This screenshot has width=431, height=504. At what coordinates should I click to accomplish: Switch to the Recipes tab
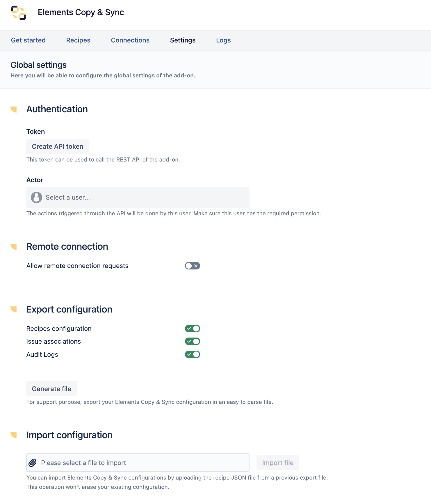(x=78, y=40)
